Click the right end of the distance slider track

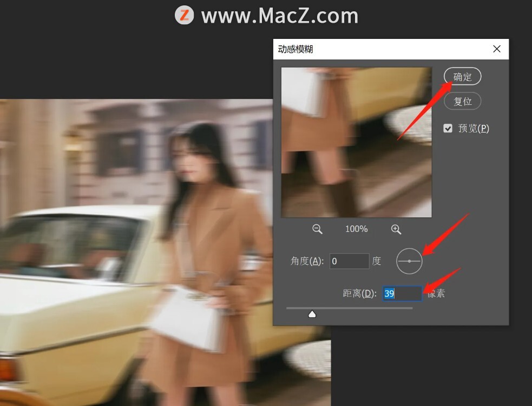pyautogui.click(x=411, y=308)
